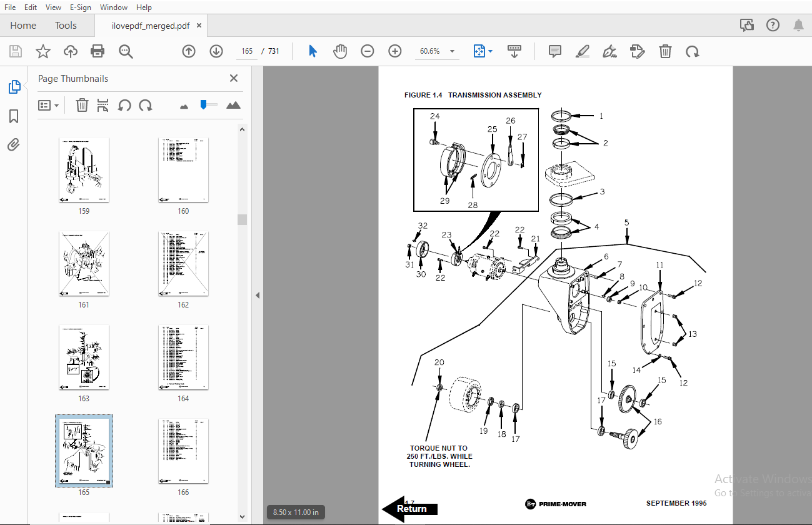
Task: Select page 164 thumbnail
Action: 183,357
